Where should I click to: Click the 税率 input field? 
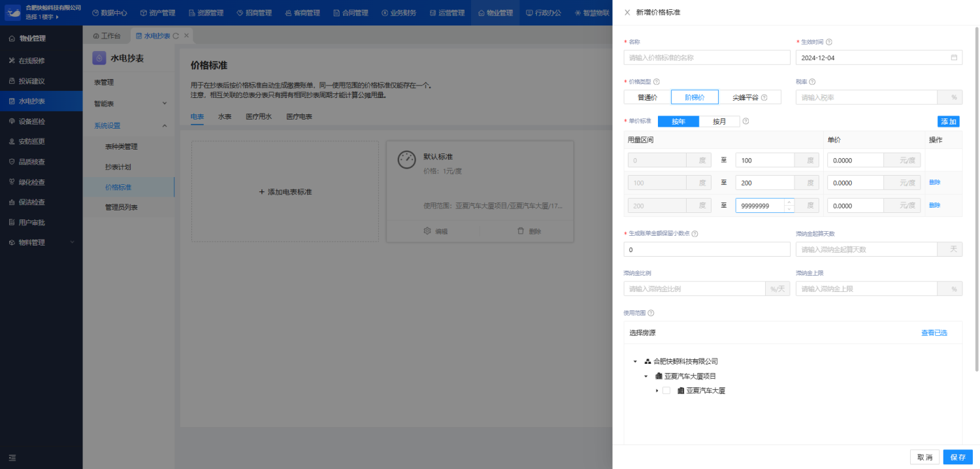(866, 97)
